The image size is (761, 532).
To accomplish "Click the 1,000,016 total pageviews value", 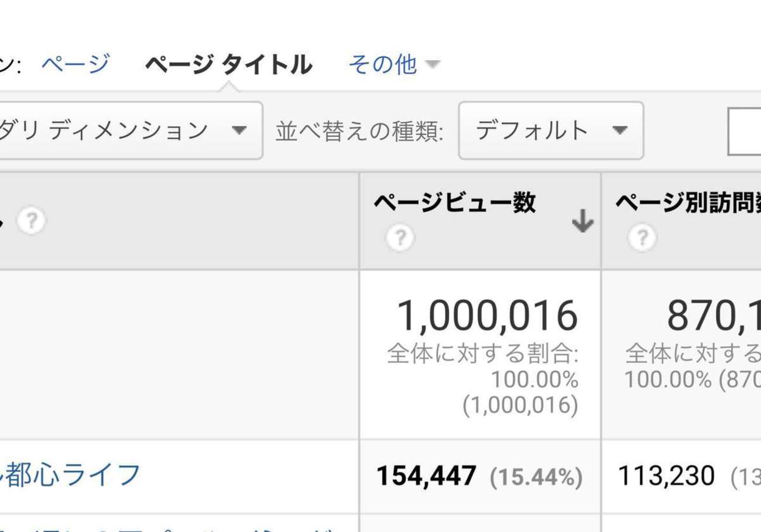I will tap(487, 316).
